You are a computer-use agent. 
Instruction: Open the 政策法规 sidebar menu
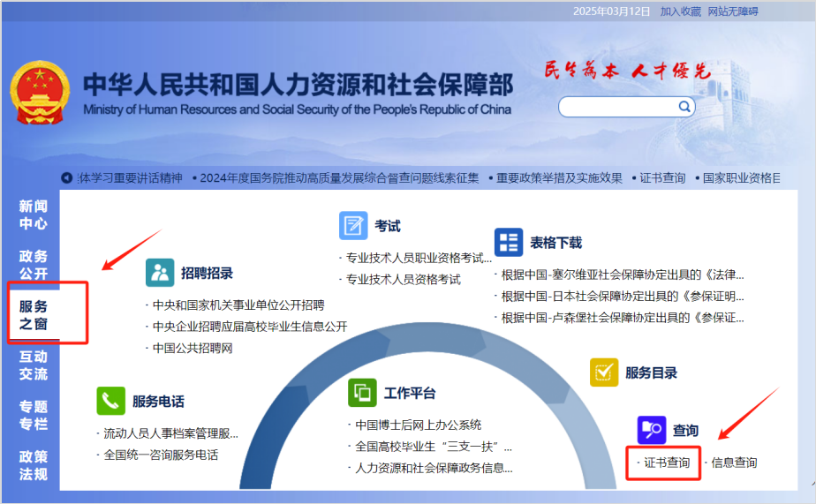coord(34,465)
